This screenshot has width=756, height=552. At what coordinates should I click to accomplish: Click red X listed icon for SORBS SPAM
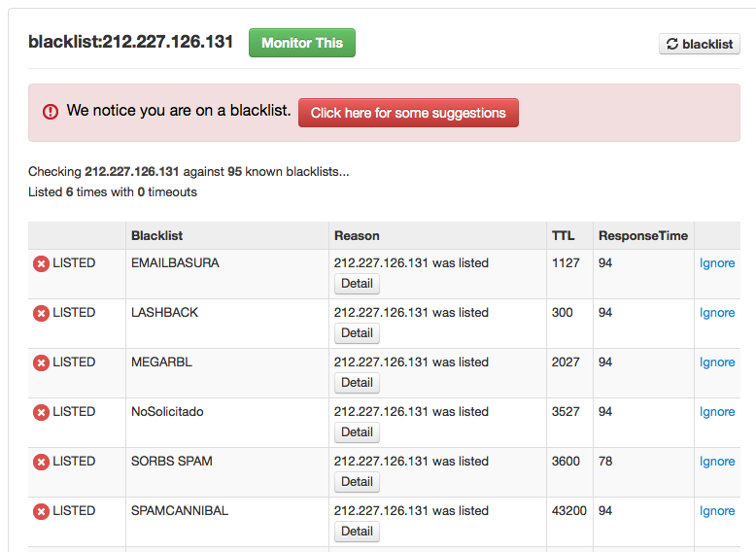click(x=41, y=463)
